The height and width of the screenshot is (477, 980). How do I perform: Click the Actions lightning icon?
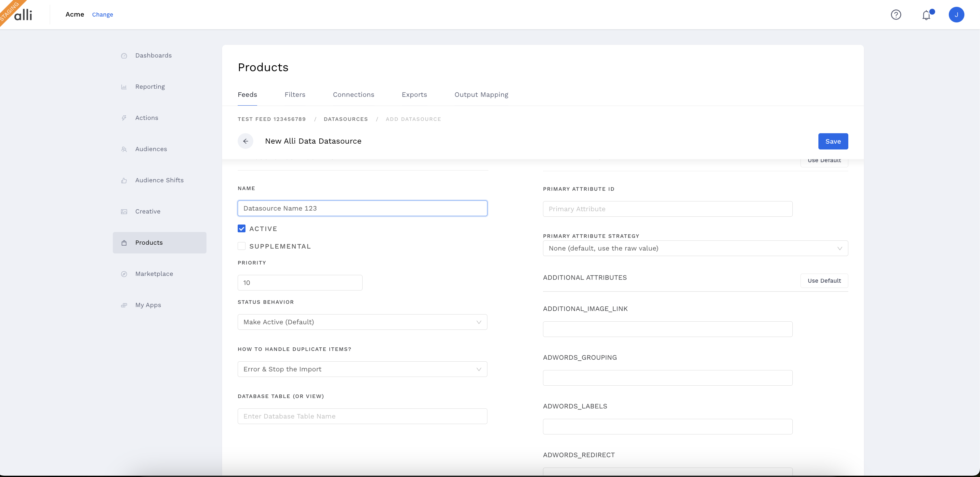(124, 118)
